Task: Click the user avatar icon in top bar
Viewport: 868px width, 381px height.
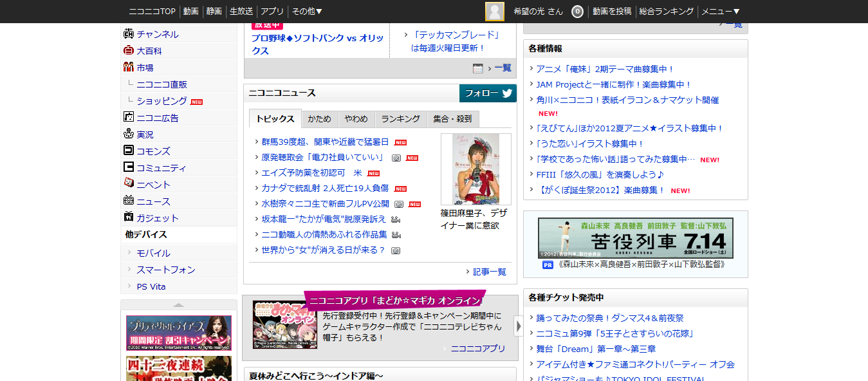Action: click(x=495, y=12)
